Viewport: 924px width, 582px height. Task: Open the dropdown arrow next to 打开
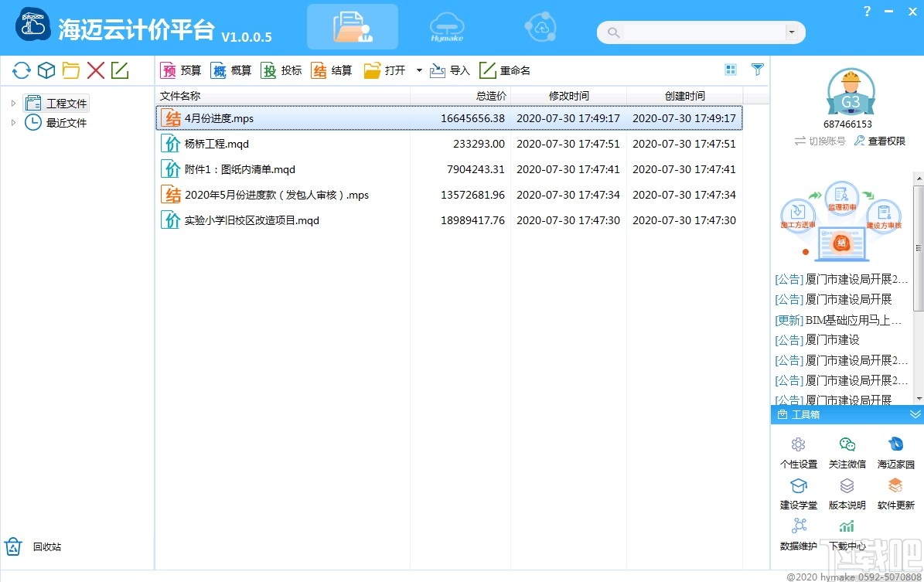(x=419, y=70)
